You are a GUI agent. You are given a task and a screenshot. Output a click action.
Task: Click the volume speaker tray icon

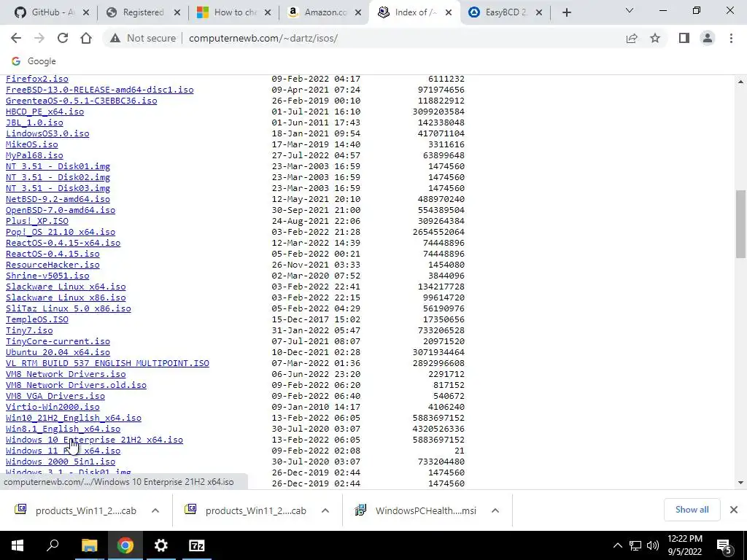[x=653, y=545]
